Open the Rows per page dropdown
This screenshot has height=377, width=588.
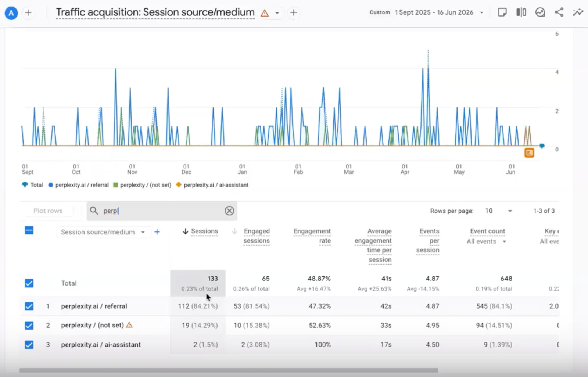498,211
